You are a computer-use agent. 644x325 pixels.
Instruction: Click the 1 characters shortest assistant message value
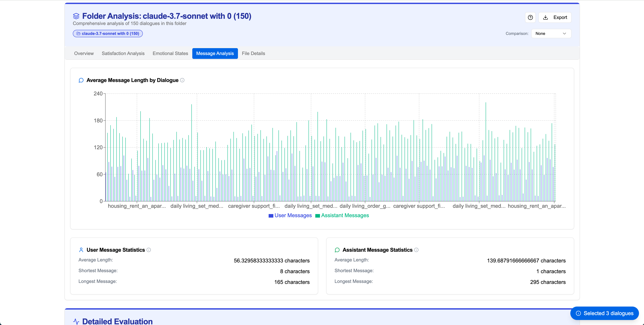(x=551, y=271)
